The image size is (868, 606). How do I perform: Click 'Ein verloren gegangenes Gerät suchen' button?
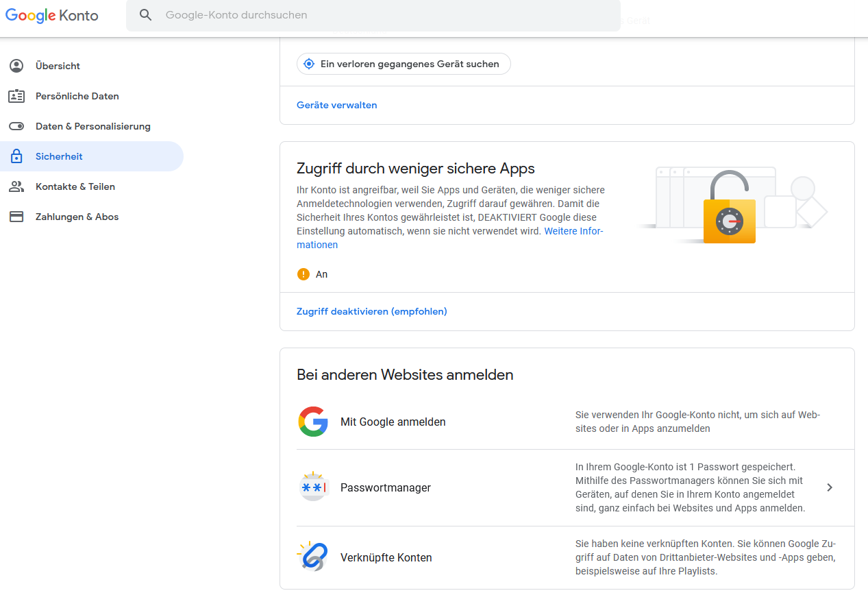[x=404, y=64]
